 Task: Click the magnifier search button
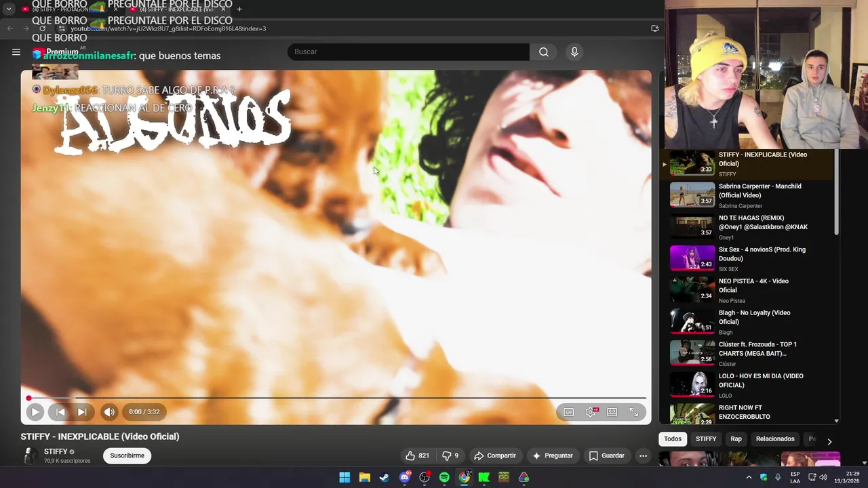(x=544, y=52)
